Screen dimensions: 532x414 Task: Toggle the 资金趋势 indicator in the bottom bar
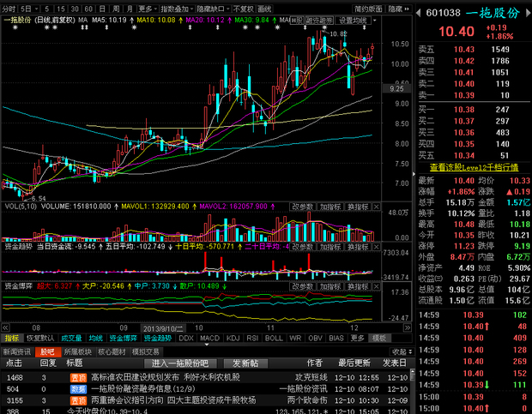point(157,338)
